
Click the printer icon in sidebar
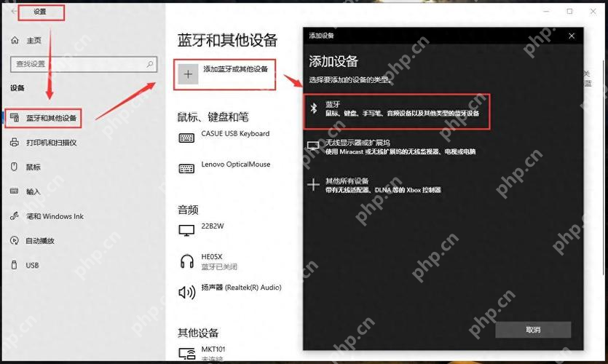point(15,142)
